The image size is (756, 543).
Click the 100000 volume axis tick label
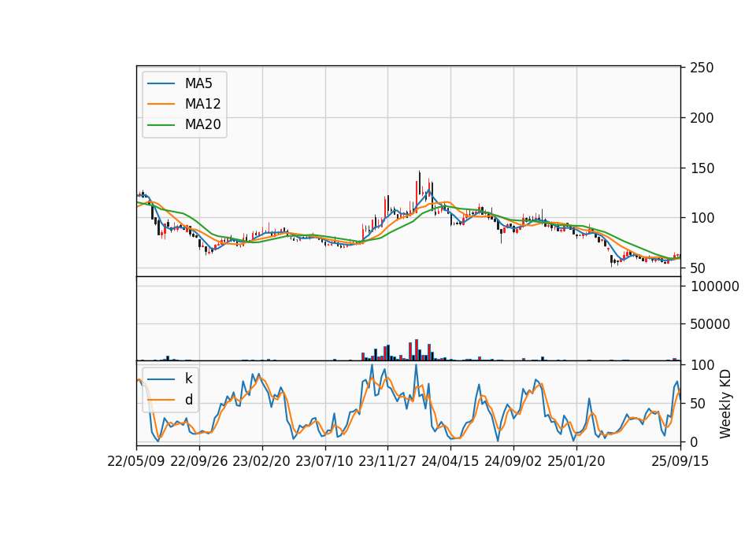[715, 286]
